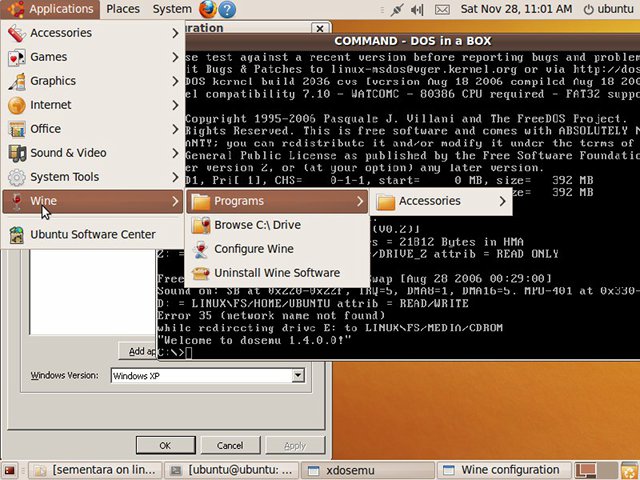
Task: Click the trash icon on bottom panel
Action: tap(629, 471)
